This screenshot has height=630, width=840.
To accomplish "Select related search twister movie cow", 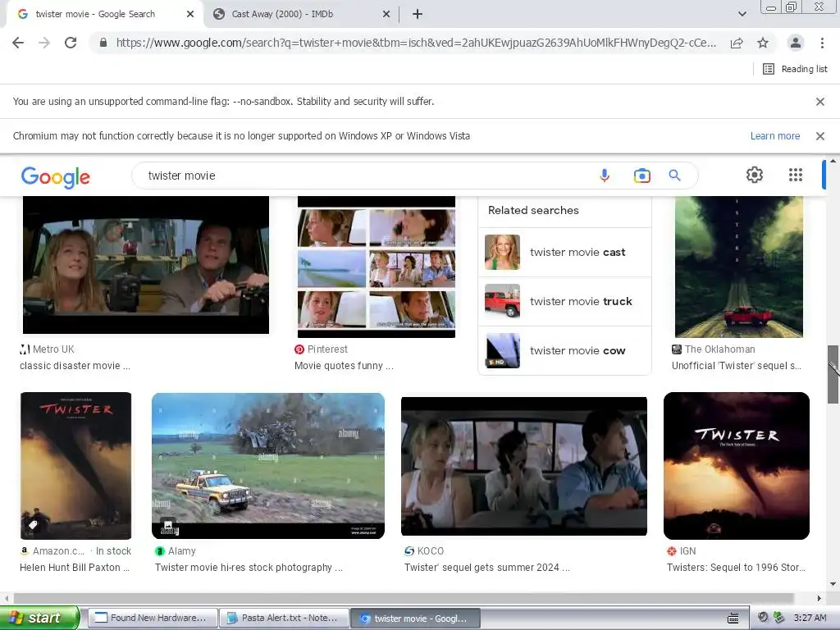I will point(564,351).
